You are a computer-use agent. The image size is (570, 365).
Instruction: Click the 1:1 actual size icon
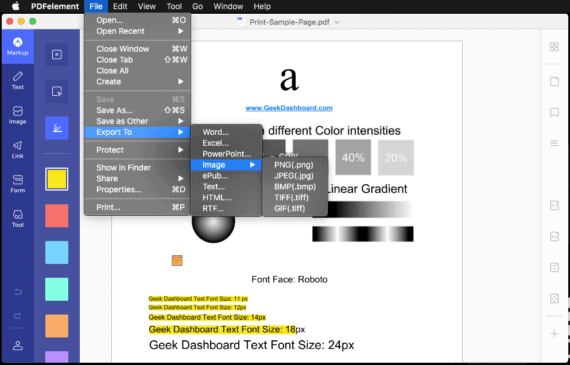[554, 205]
